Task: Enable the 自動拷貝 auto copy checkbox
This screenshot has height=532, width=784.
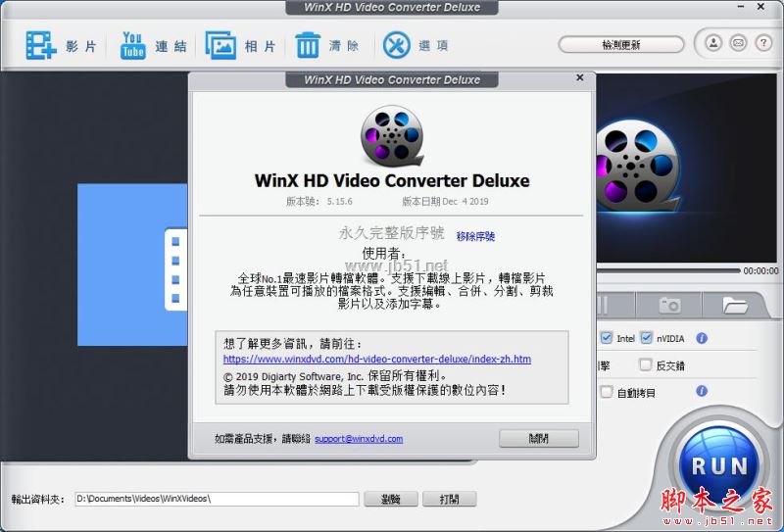Action: 606,392
